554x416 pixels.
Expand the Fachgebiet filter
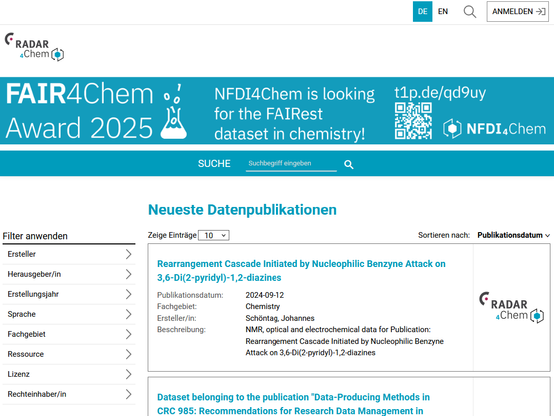tap(69, 334)
